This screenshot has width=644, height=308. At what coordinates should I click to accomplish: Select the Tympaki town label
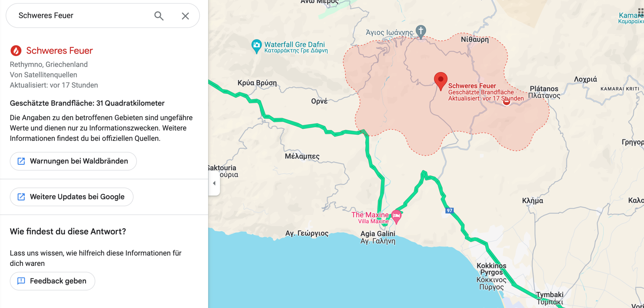pos(550,295)
